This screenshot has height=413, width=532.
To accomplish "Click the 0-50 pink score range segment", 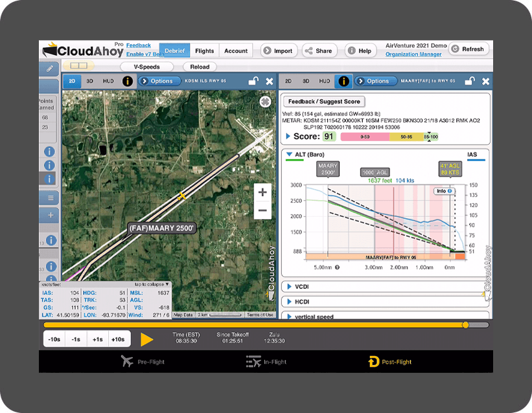I will point(365,137).
